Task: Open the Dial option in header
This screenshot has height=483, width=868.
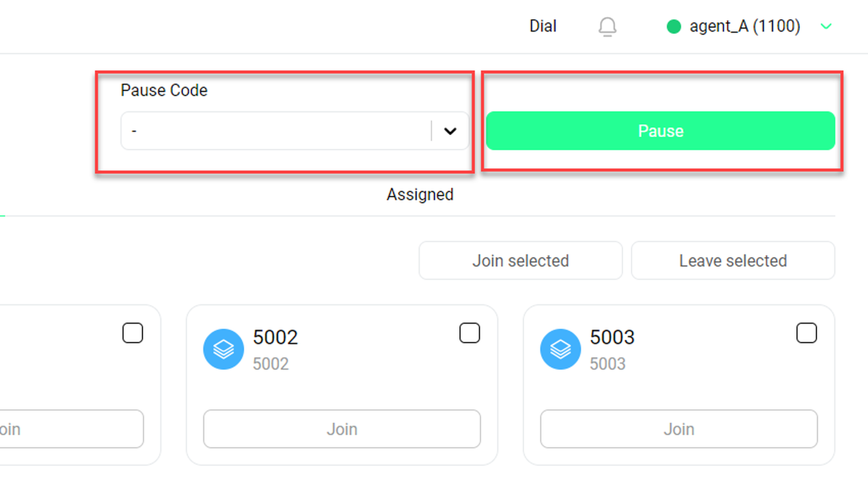Action: pyautogui.click(x=542, y=26)
